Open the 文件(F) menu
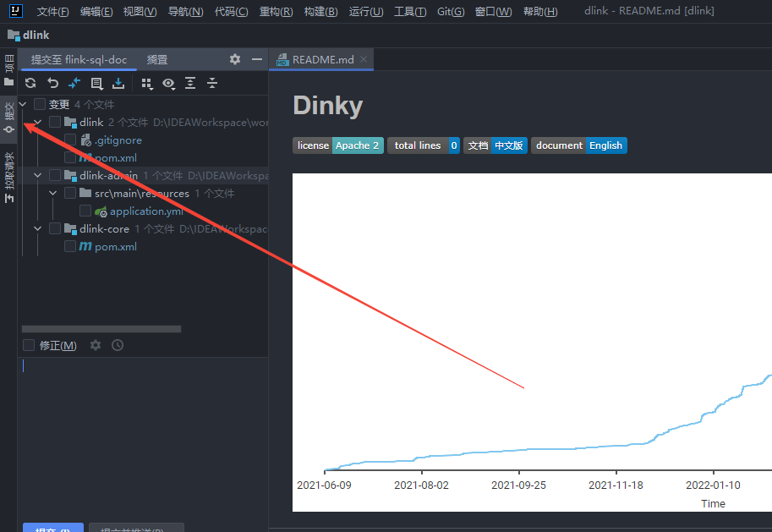This screenshot has width=772, height=532. point(52,11)
